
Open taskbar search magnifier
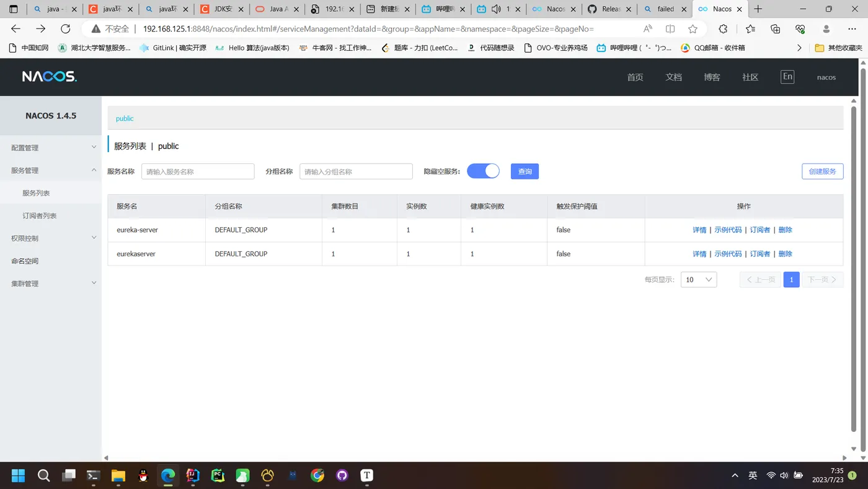(43, 475)
